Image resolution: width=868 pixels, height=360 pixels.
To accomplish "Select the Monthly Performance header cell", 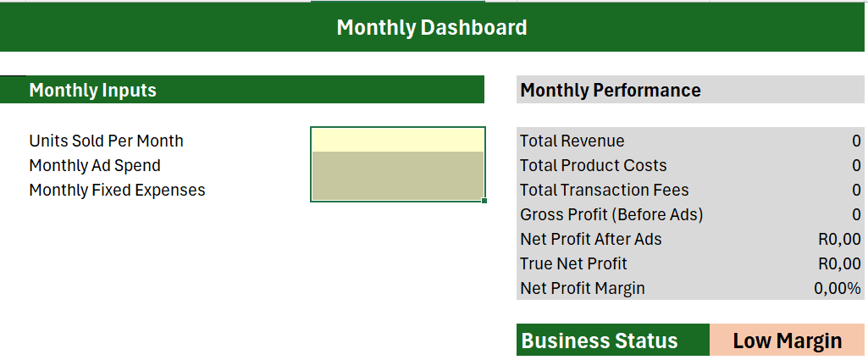I will (x=611, y=90).
